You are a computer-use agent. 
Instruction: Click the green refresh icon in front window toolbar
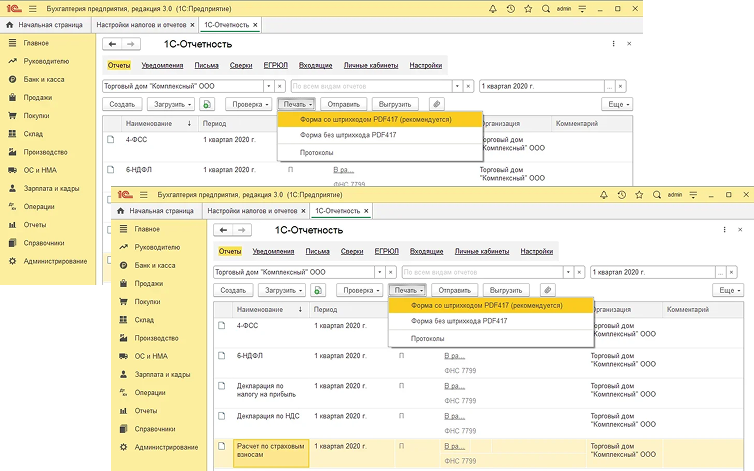pos(318,290)
